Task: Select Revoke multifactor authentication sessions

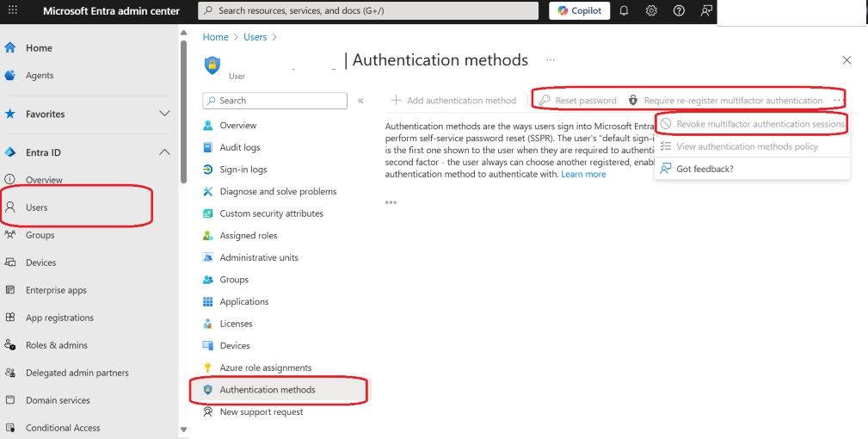Action: [x=753, y=124]
